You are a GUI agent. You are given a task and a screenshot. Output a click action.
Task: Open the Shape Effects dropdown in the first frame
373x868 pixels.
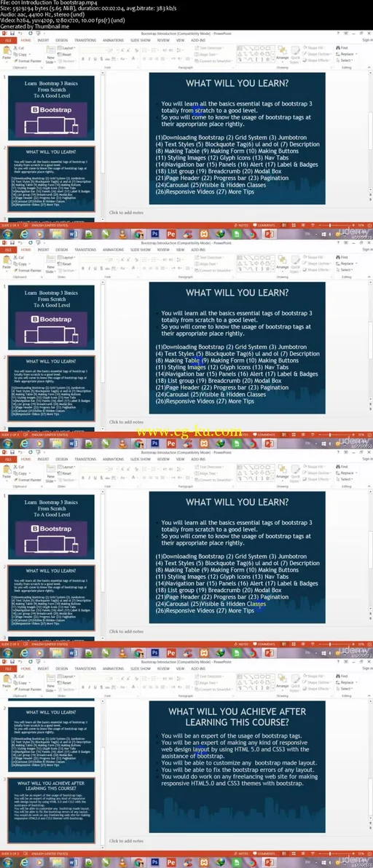[x=318, y=60]
